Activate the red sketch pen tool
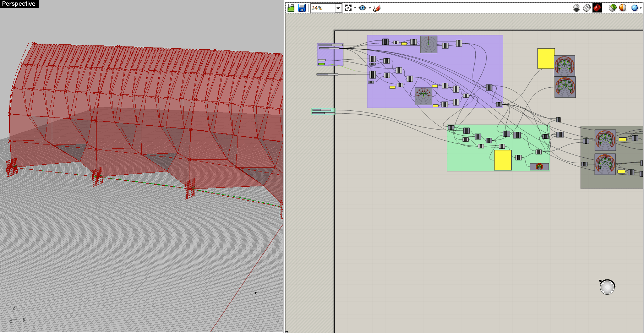The height and width of the screenshot is (333, 644). point(377,8)
